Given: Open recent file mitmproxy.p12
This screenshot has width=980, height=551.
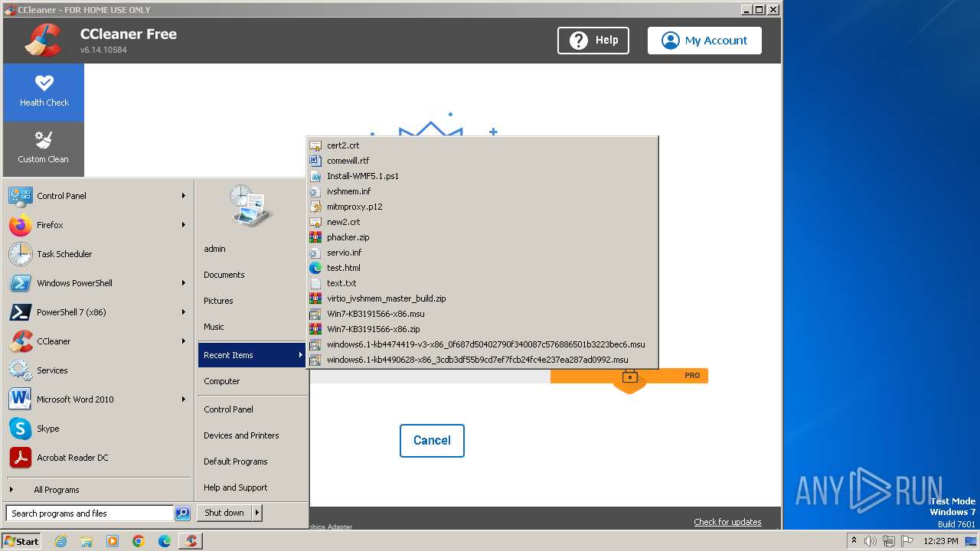Looking at the screenshot, I should 482,207.
